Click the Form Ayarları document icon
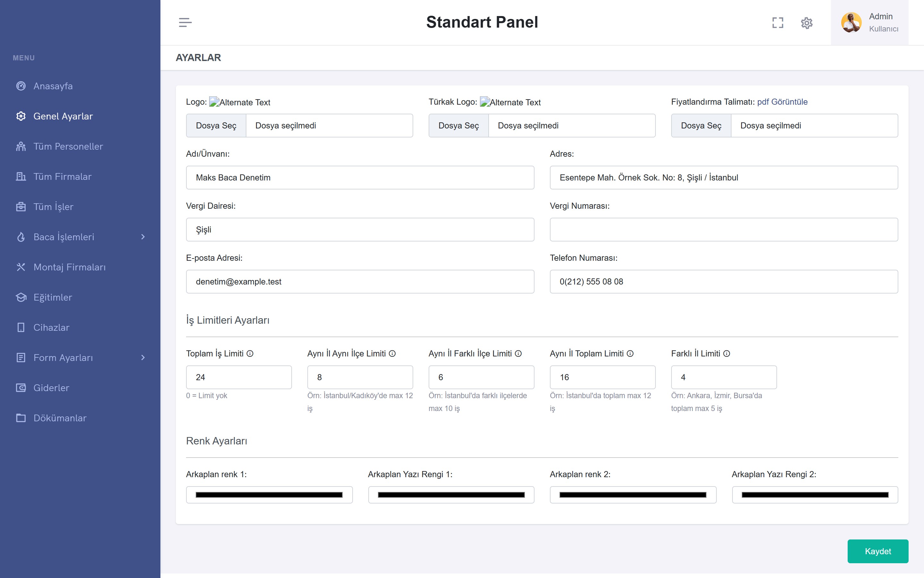The height and width of the screenshot is (578, 924). point(21,357)
